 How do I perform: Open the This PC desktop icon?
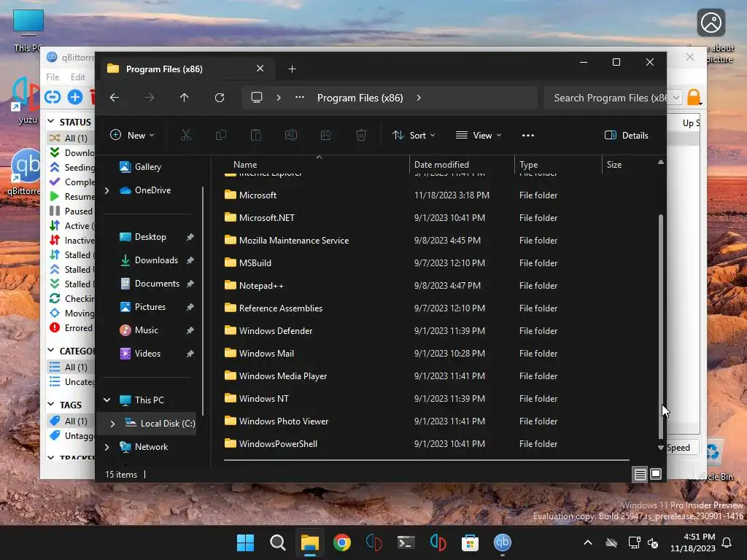(28, 31)
